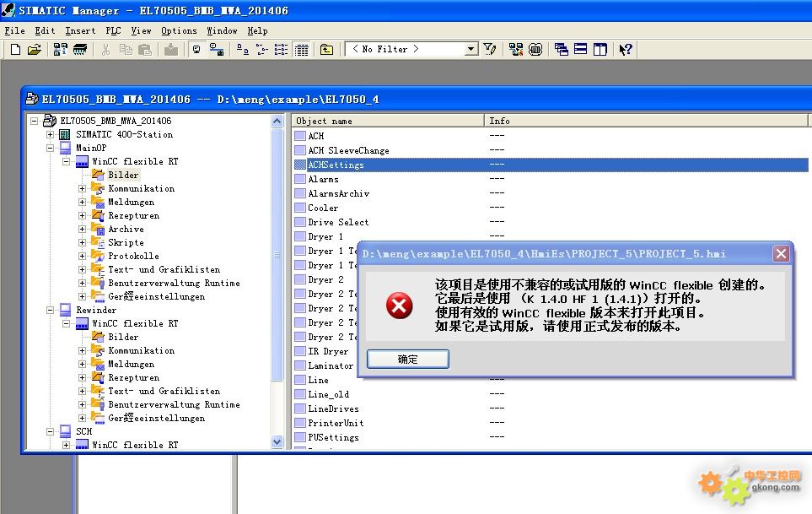Image resolution: width=812 pixels, height=514 pixels.
Task: Select ACH SleeveChange in the object list
Action: tap(348, 150)
